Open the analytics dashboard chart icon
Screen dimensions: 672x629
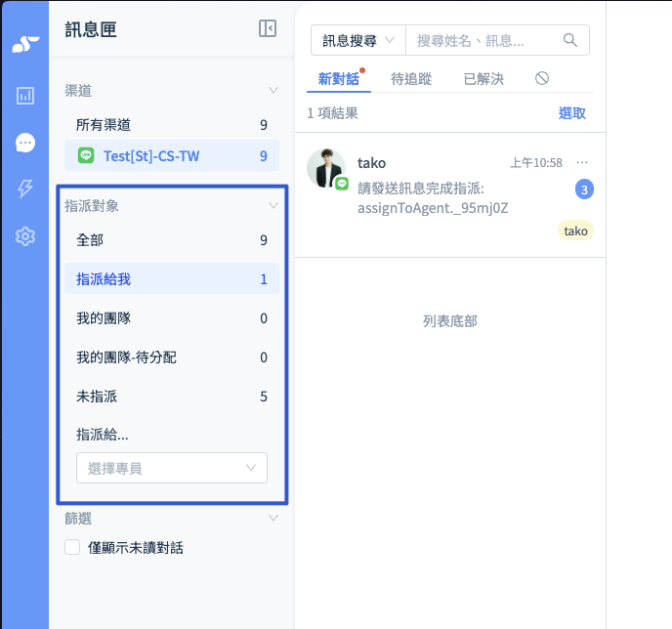pos(25,96)
